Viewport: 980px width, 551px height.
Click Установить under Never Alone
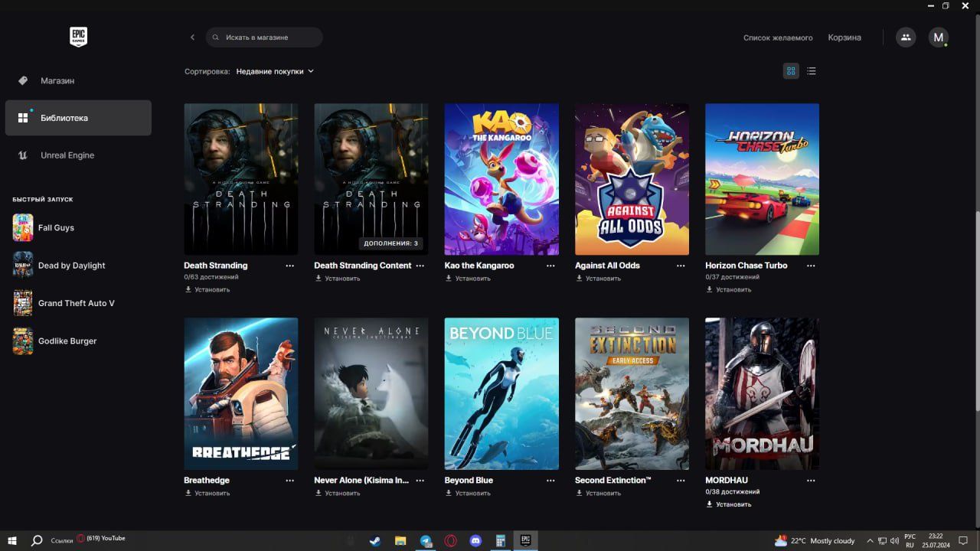[x=338, y=493]
